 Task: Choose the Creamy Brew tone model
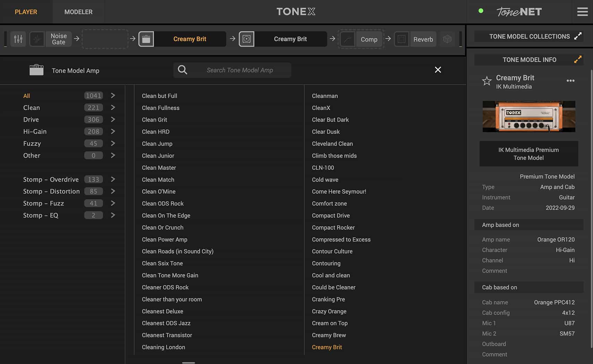(x=329, y=335)
